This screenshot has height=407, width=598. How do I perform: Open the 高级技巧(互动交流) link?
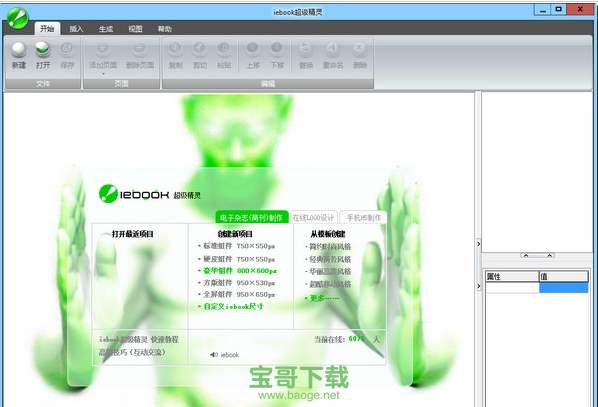[132, 352]
